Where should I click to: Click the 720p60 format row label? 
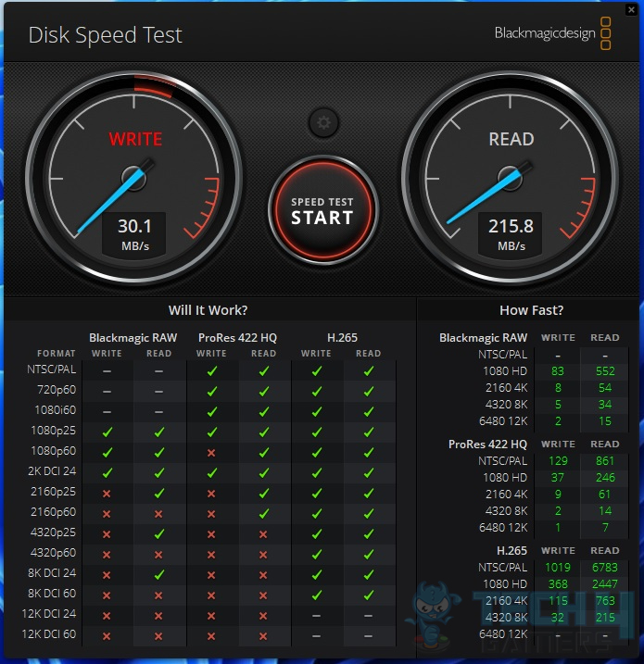point(57,390)
